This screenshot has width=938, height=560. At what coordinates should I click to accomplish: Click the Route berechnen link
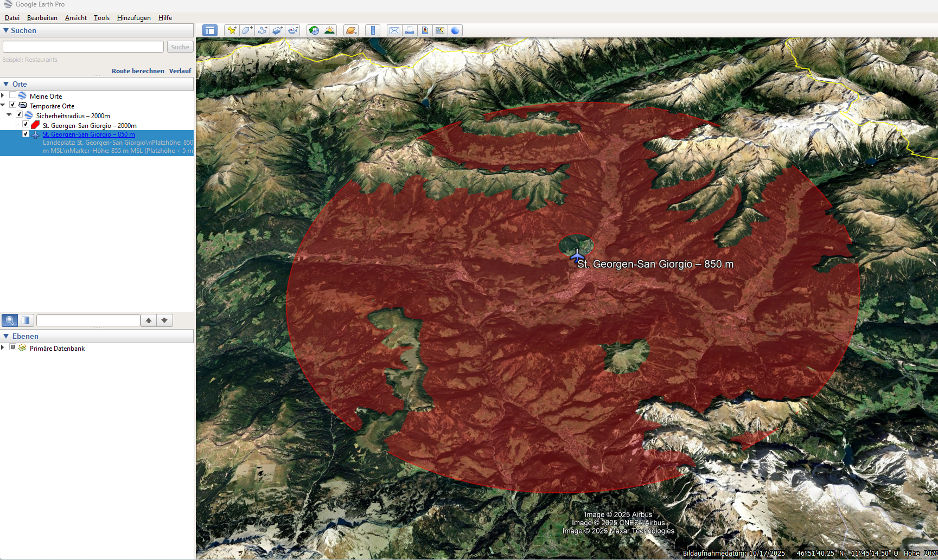click(138, 71)
